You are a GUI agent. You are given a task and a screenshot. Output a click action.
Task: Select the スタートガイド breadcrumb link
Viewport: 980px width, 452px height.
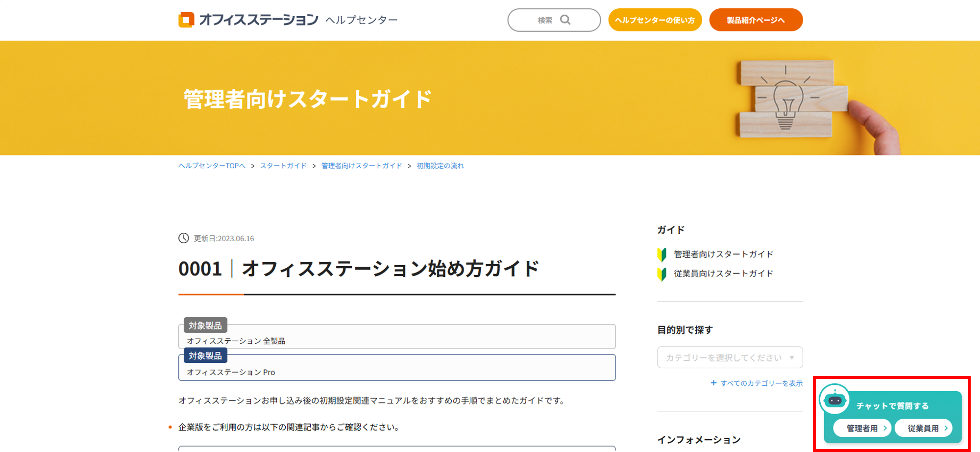pyautogui.click(x=283, y=166)
